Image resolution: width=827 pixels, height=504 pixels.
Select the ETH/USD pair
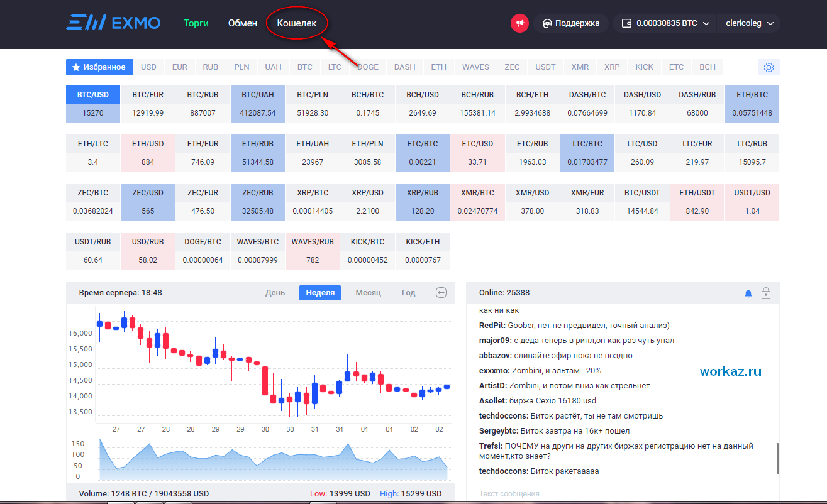[x=148, y=153]
